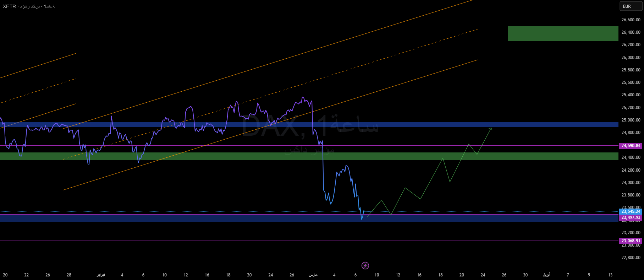644x280 pixels.
Task: Select the blue 23,545.24 current price label
Action: pyautogui.click(x=631, y=211)
